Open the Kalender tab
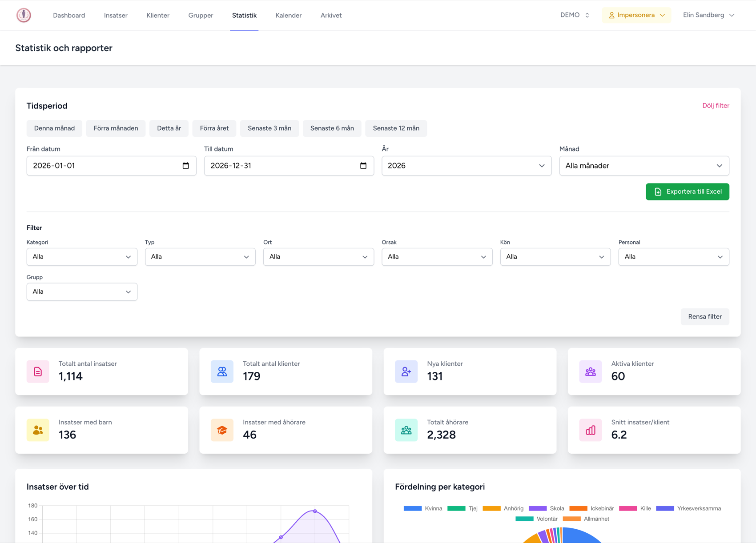This screenshot has height=543, width=756. tap(289, 15)
